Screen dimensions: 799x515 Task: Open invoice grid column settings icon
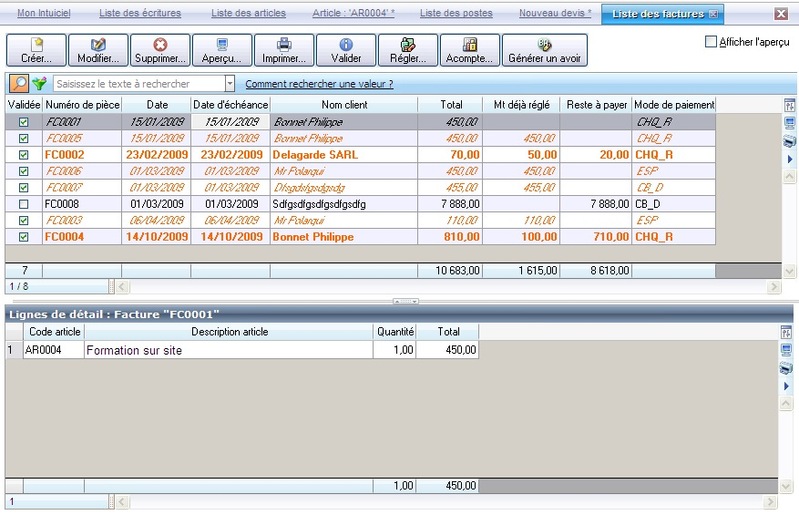[789, 105]
